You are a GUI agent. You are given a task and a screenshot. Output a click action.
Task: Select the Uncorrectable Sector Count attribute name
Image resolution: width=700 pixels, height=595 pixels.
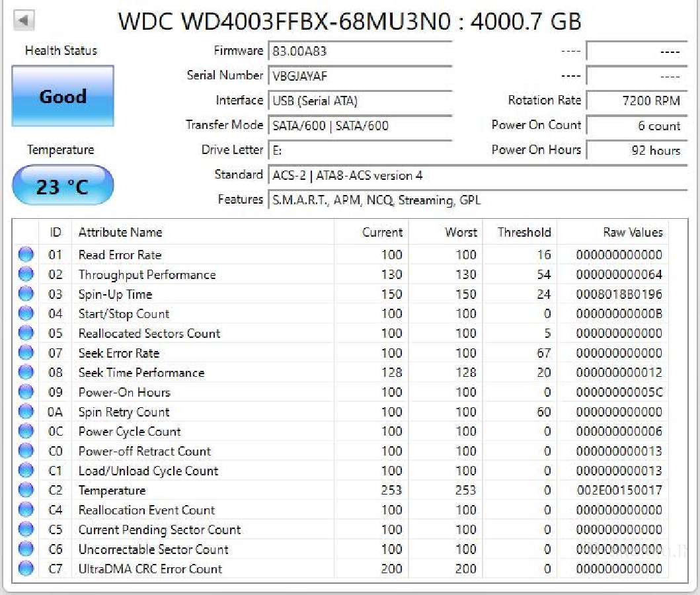pyautogui.click(x=153, y=549)
